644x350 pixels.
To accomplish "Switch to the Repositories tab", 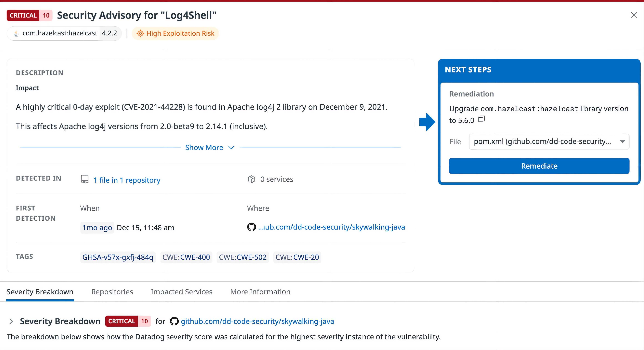I will pyautogui.click(x=112, y=292).
